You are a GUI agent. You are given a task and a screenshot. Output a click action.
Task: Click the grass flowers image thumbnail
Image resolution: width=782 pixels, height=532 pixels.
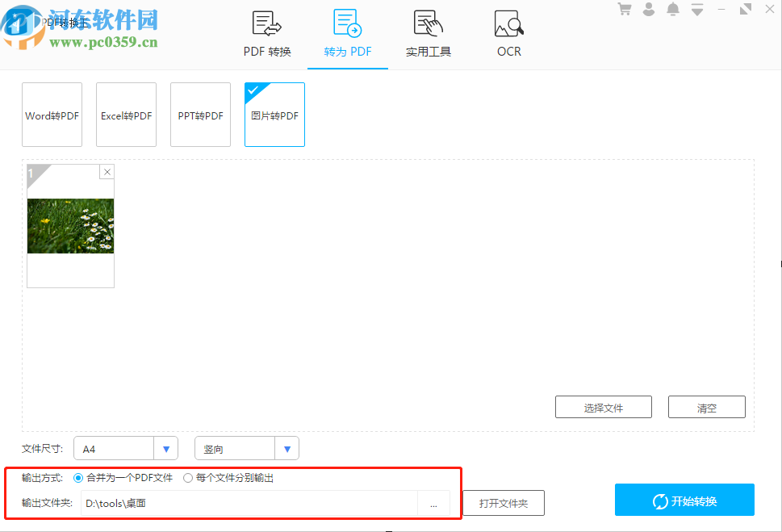point(70,226)
